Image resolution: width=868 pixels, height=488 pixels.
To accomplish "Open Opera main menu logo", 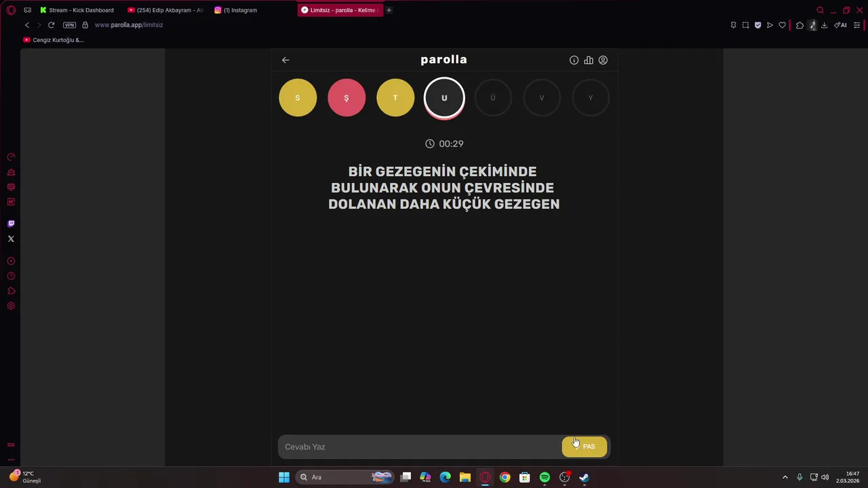I will tap(11, 10).
